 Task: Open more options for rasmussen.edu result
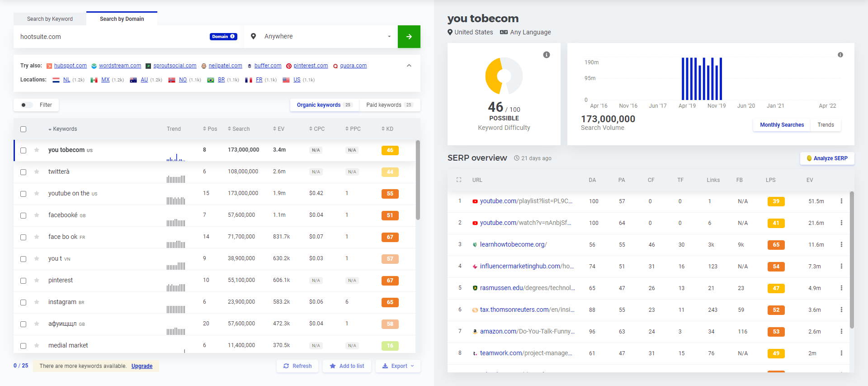(x=841, y=288)
